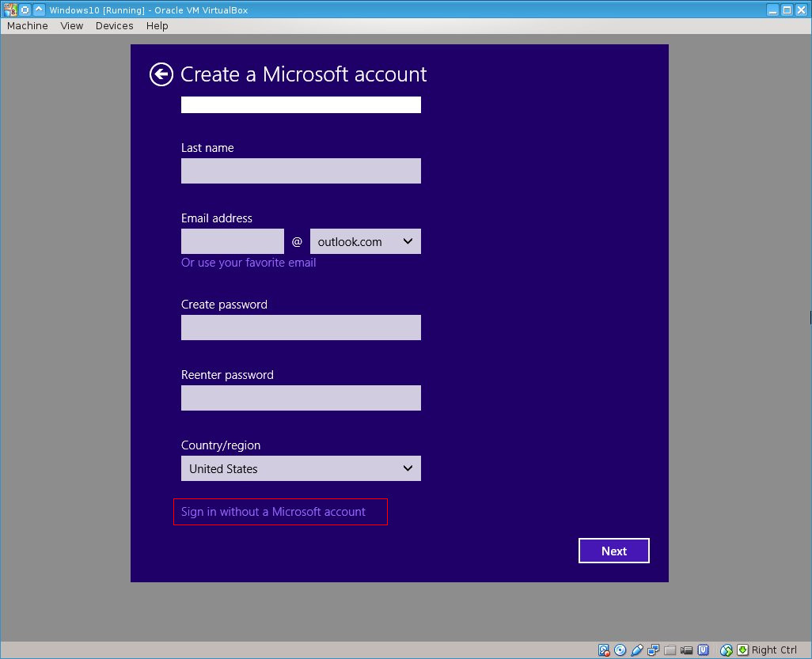Click the hard disk activity indicator icon

(x=604, y=650)
